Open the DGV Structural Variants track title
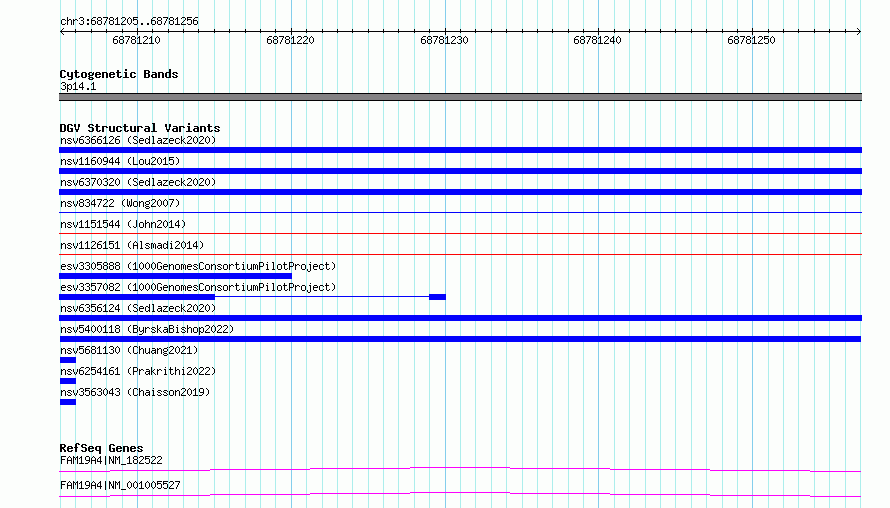 [x=140, y=128]
